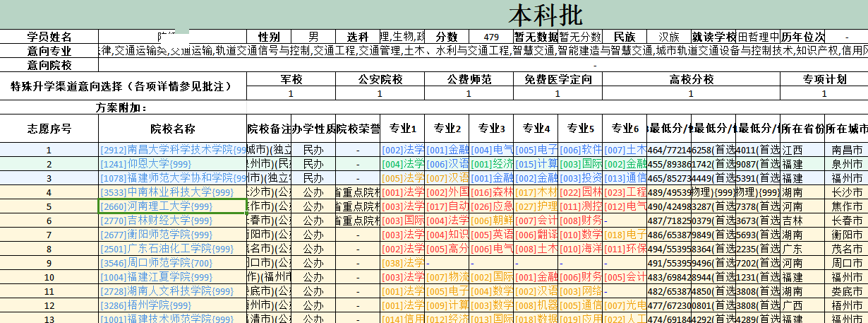Click the 特殊升学渠道意向选择 label cell
Viewport: 868px width, 323px height.
pos(123,86)
